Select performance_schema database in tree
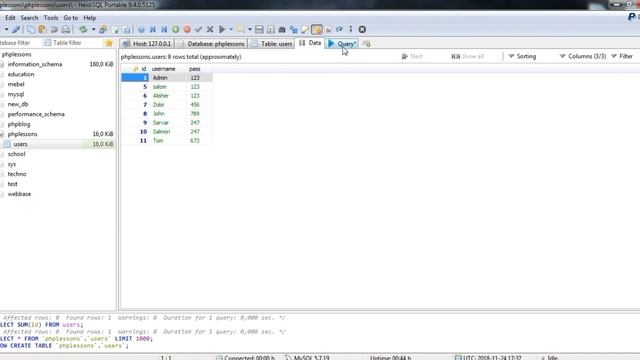 [x=36, y=114]
